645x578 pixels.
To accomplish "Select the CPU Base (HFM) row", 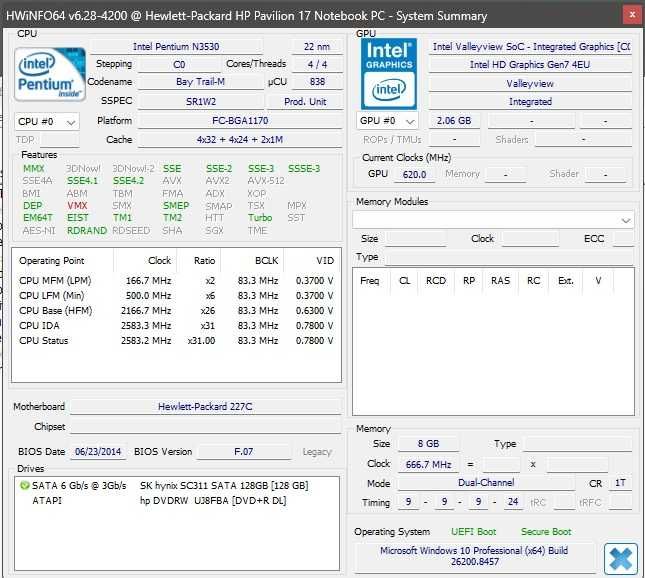I will tap(176, 311).
